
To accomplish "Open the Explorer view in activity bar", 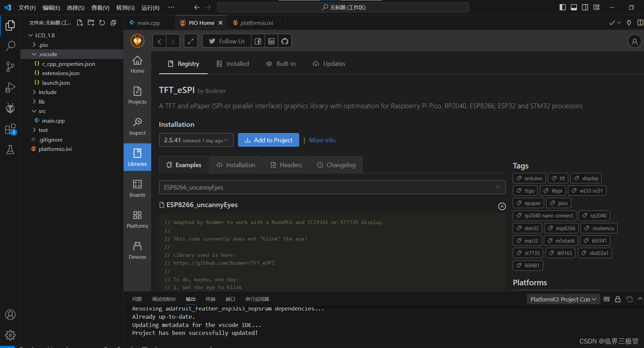I will (10, 25).
